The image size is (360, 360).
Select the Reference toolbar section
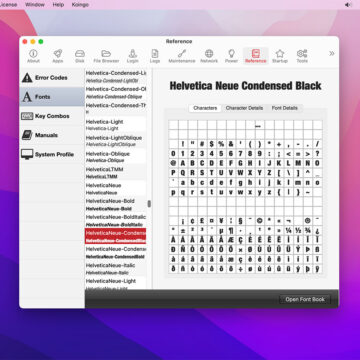[256, 56]
